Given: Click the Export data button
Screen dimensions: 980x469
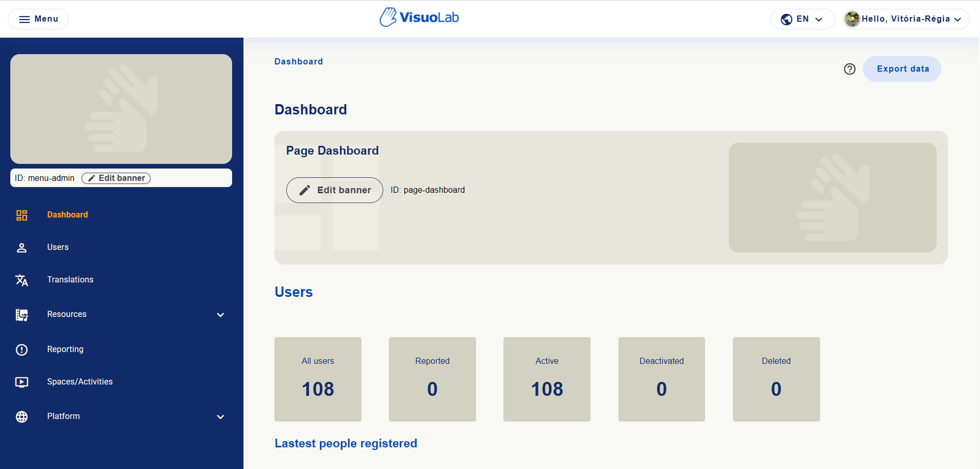Looking at the screenshot, I should click(902, 69).
